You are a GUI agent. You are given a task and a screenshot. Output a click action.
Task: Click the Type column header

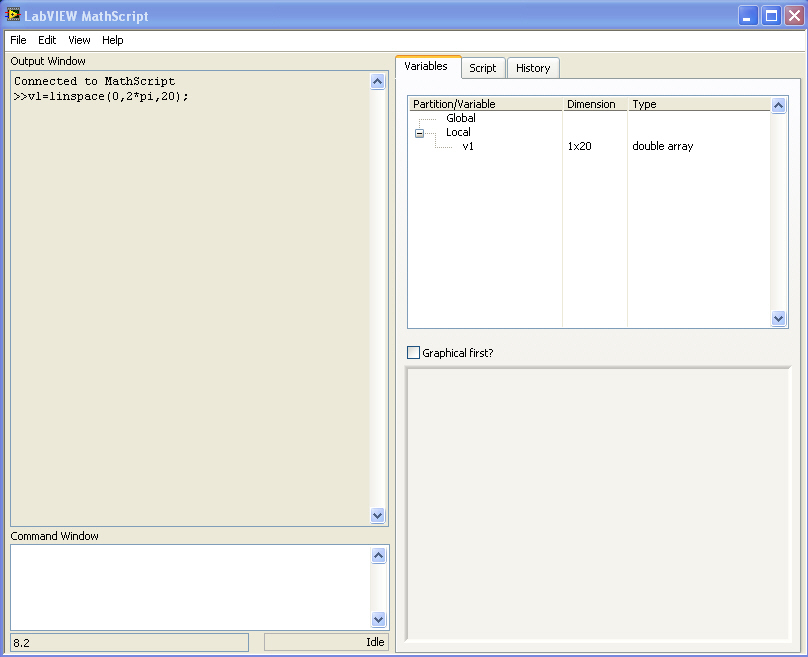click(x=699, y=104)
